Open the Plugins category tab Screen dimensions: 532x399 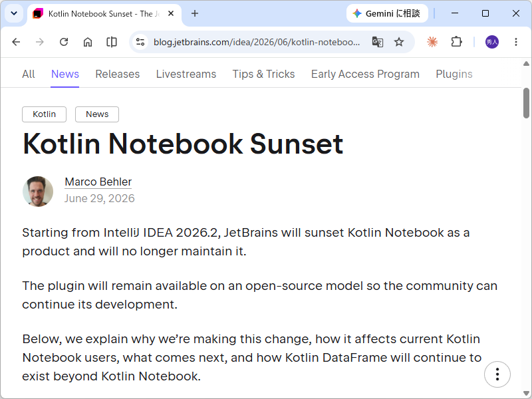[x=454, y=74]
